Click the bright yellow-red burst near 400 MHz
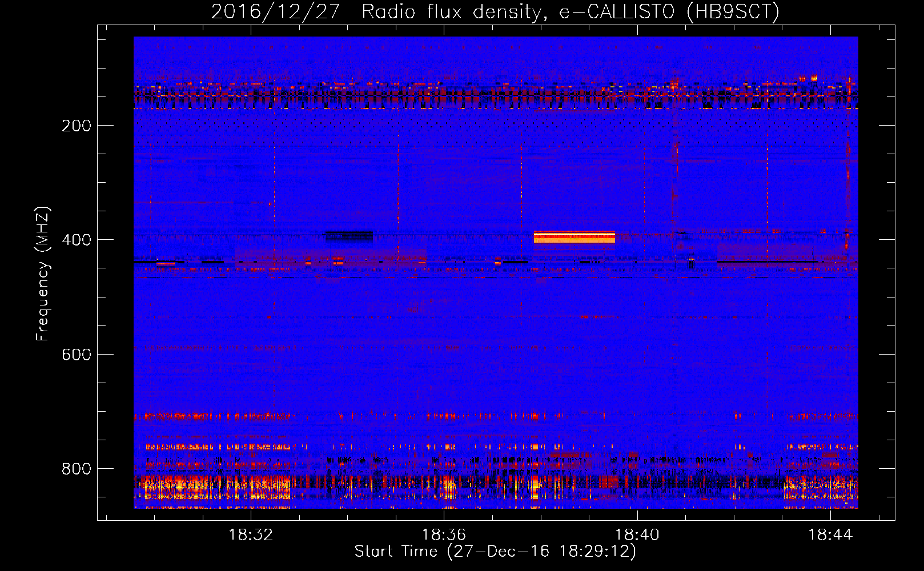The image size is (924, 571). coord(575,237)
